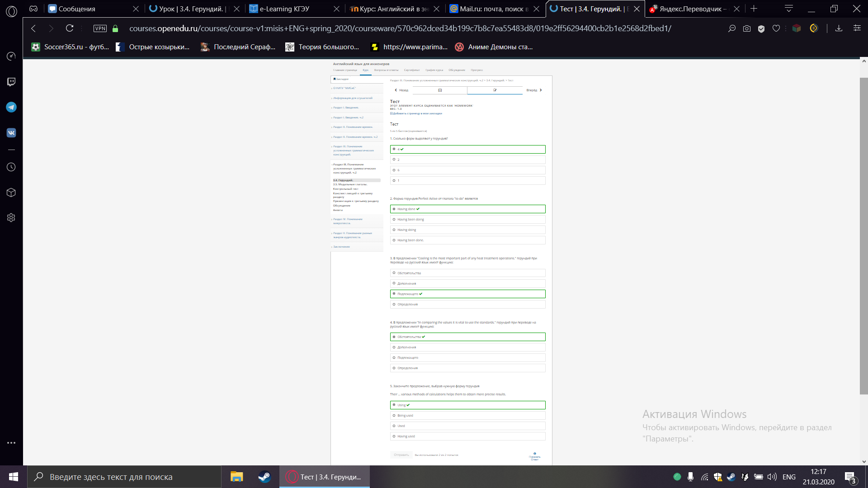Open the Easy Setup sliders icon

pos(857,28)
